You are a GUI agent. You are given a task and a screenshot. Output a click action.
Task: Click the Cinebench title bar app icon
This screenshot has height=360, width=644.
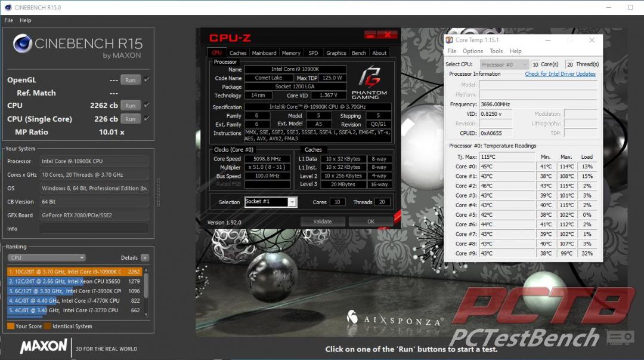tap(6, 7)
